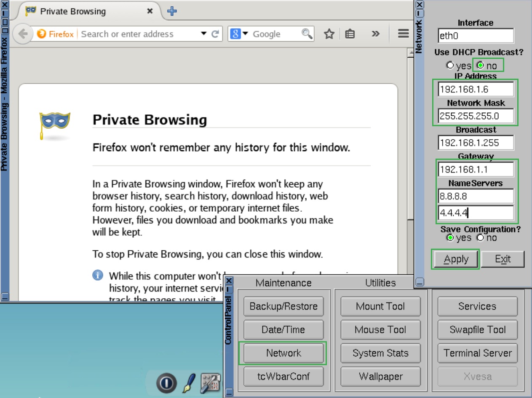Open Backup/Restore in ControlPanel
The image size is (532, 398).
pos(283,306)
